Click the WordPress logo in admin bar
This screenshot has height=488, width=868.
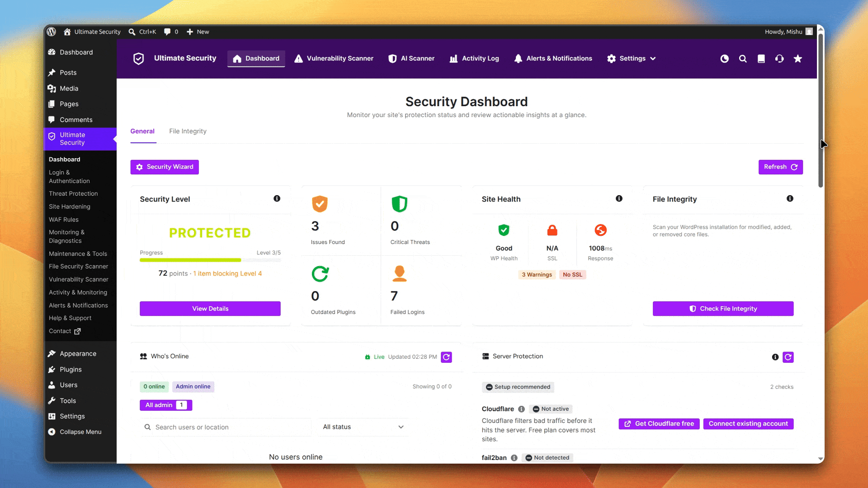[52, 32]
